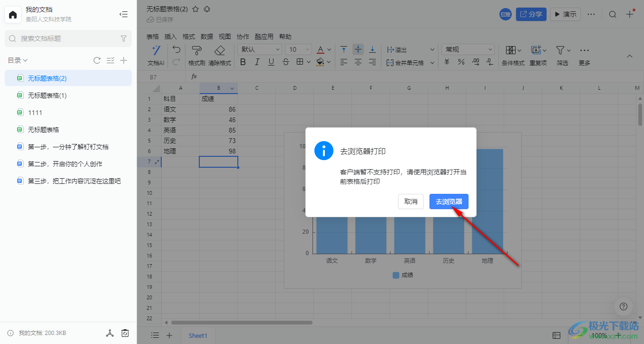Click 取消 to dismiss the print dialog
This screenshot has height=344, width=644.
pyautogui.click(x=411, y=201)
